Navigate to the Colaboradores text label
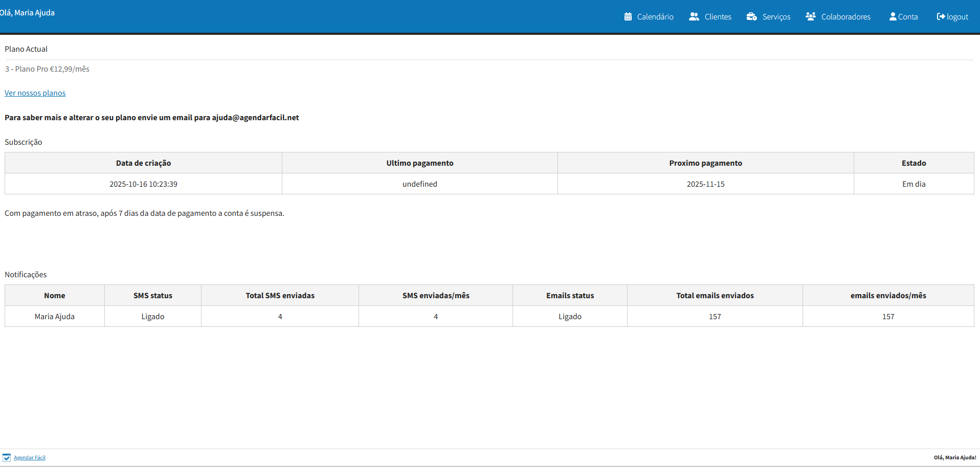The image size is (980, 467). (x=845, y=17)
